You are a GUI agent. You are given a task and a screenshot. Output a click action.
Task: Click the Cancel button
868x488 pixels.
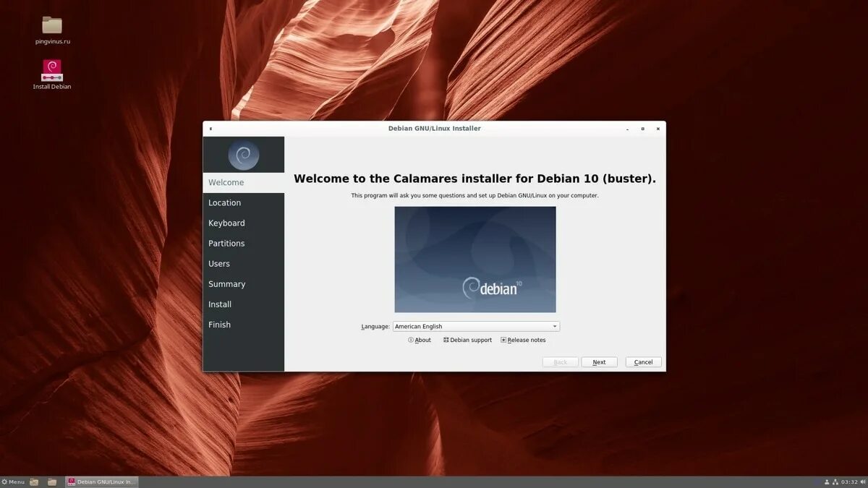[644, 362]
